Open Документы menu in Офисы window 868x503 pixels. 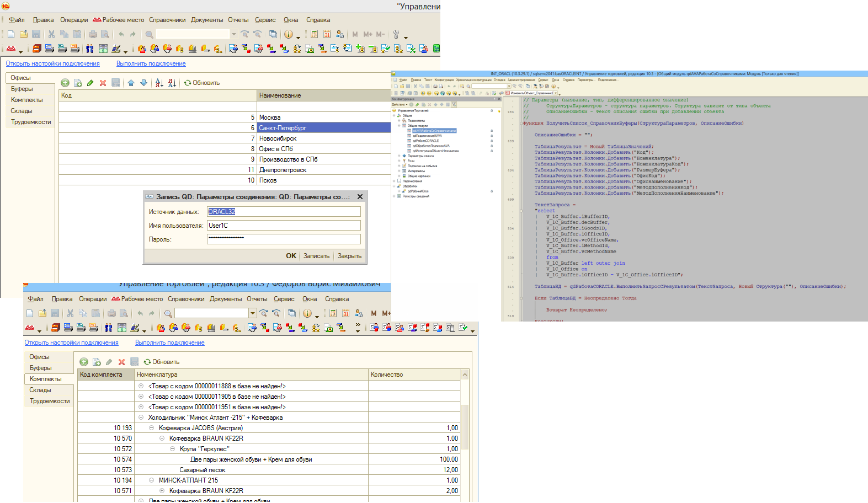click(x=207, y=20)
